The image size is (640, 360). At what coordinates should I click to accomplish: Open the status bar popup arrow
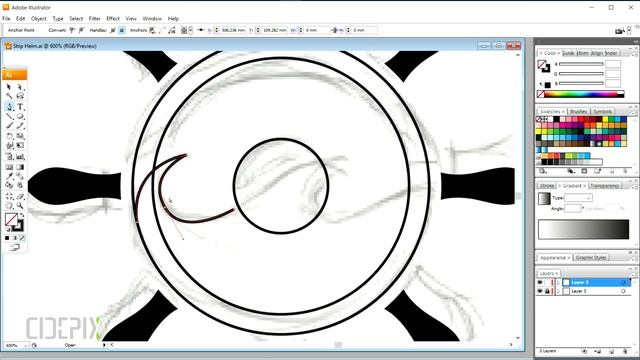click(104, 345)
